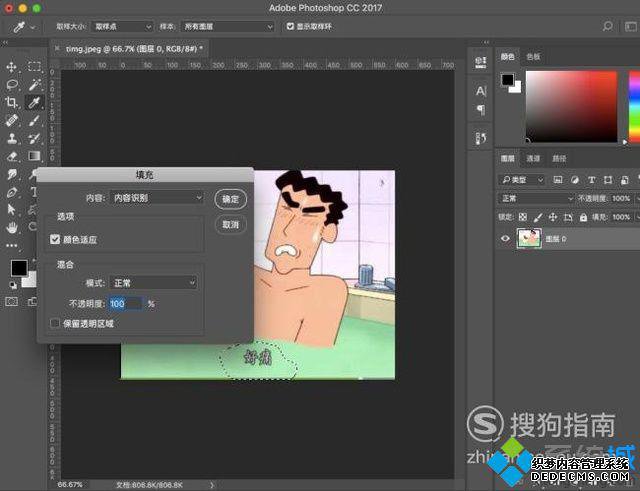This screenshot has height=491, width=640.
Task: Filter layers by shape layer icon
Action: [x=608, y=180]
